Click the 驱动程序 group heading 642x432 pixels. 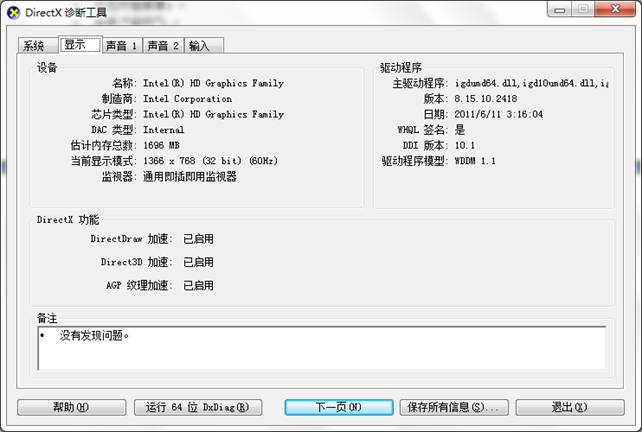tap(401, 68)
